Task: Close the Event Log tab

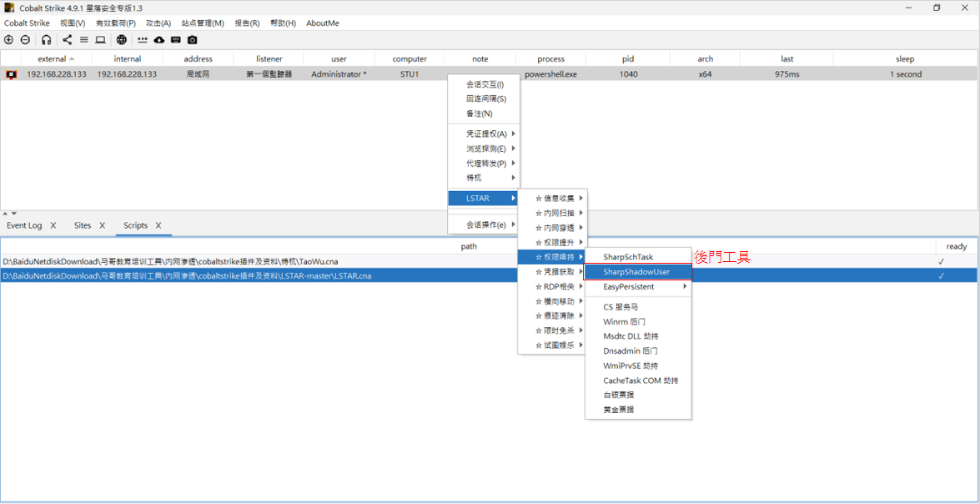Action: 53,225
